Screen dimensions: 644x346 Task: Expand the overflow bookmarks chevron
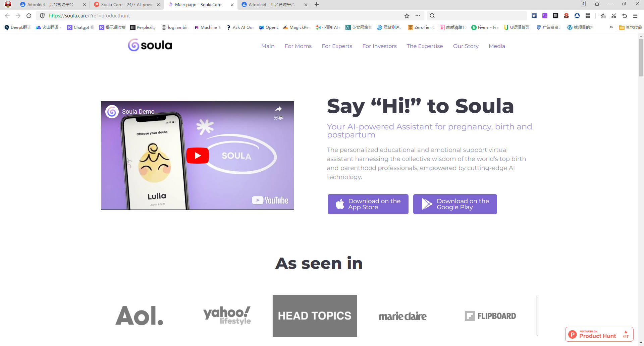click(611, 27)
